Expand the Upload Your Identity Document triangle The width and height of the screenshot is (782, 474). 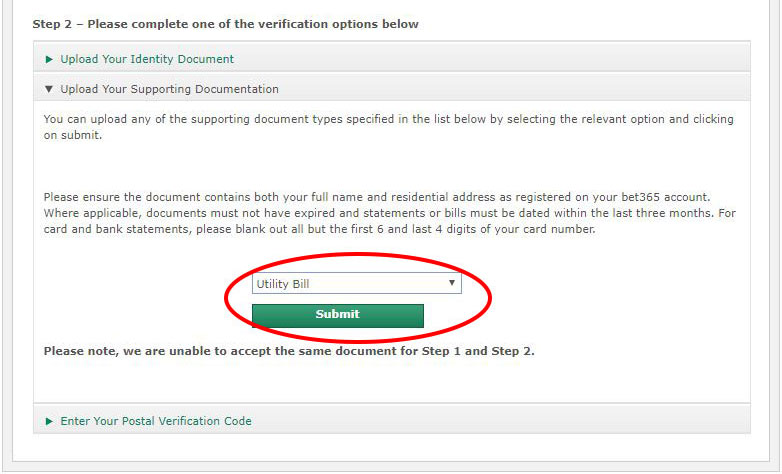[x=50, y=59]
